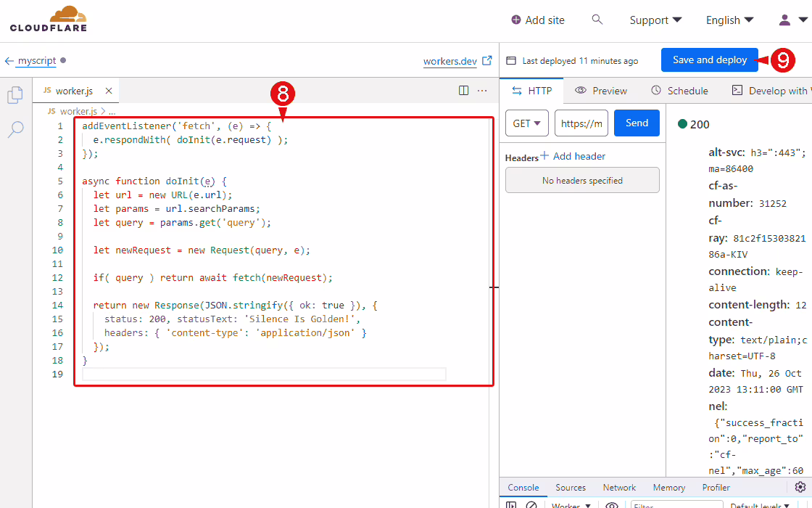This screenshot has height=508, width=812.
Task: Open the Explorer files icon in sidebar
Action: click(15, 95)
